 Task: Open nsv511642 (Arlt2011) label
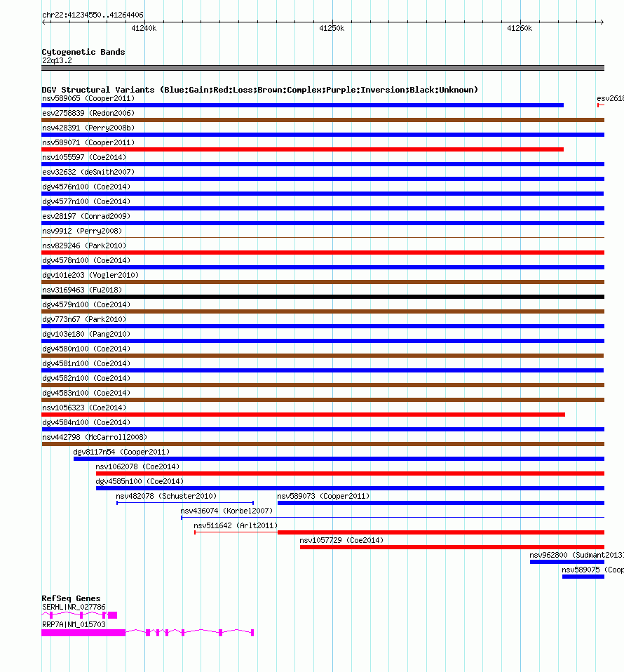[236, 525]
